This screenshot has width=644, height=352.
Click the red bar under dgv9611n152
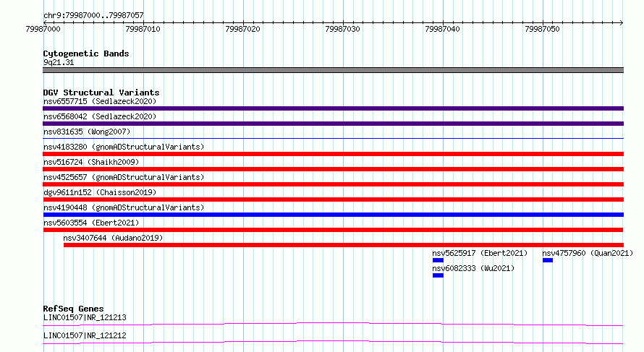click(333, 199)
